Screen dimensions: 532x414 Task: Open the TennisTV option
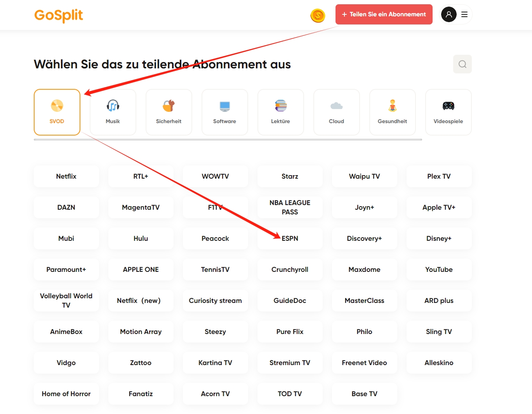tap(216, 270)
